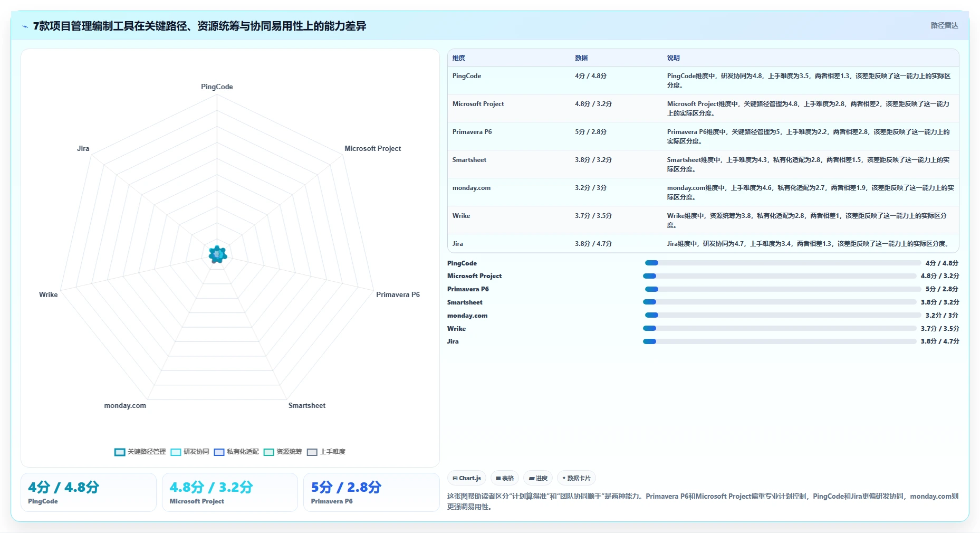Screen dimensions: 980x533
Task: Click the Smartsheet radar axis label
Action: pyautogui.click(x=307, y=405)
